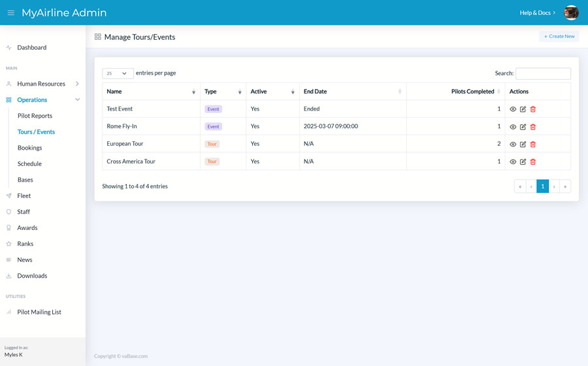Open the entries per page dropdown
The width and height of the screenshot is (588, 366).
pos(118,73)
